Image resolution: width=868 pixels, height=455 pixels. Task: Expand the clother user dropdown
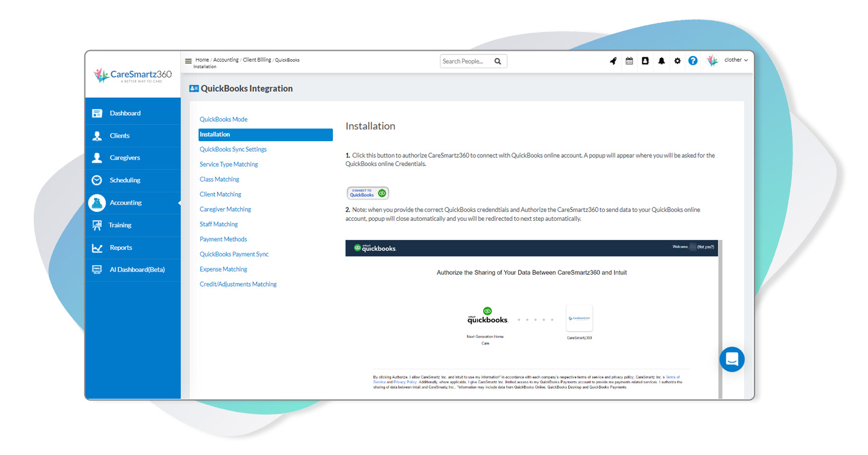click(735, 60)
